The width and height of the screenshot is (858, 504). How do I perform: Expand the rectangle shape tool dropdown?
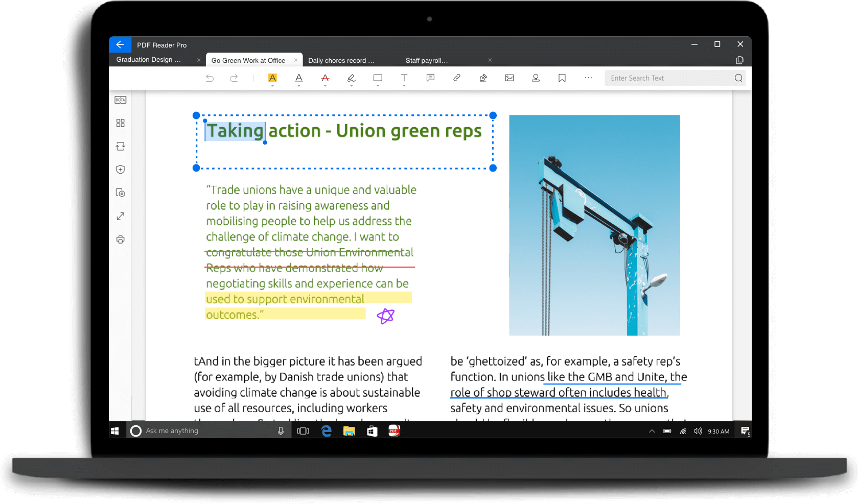point(378,86)
